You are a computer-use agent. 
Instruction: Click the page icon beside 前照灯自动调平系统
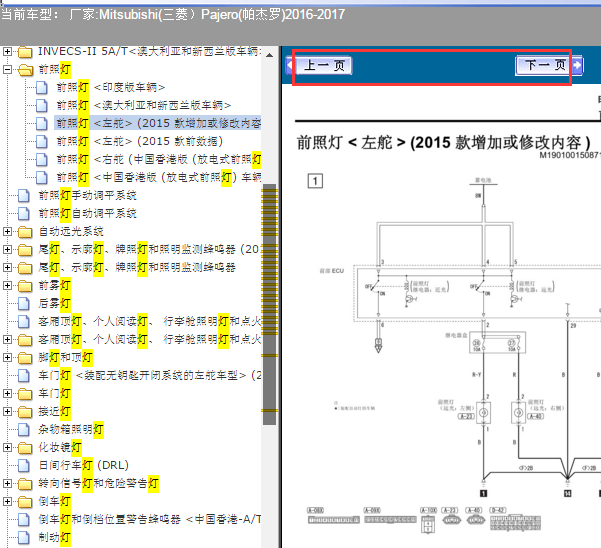(24, 213)
